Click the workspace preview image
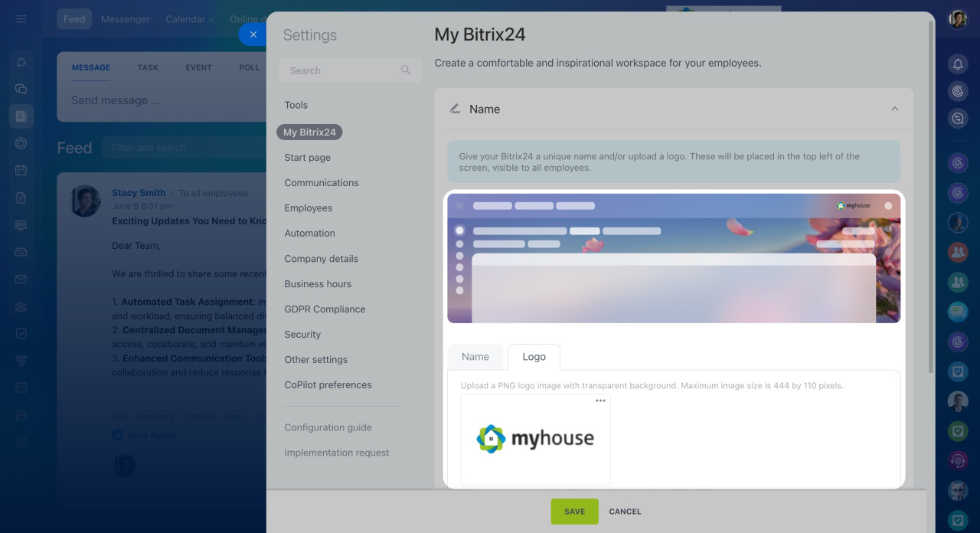Image resolution: width=980 pixels, height=533 pixels. pyautogui.click(x=674, y=258)
